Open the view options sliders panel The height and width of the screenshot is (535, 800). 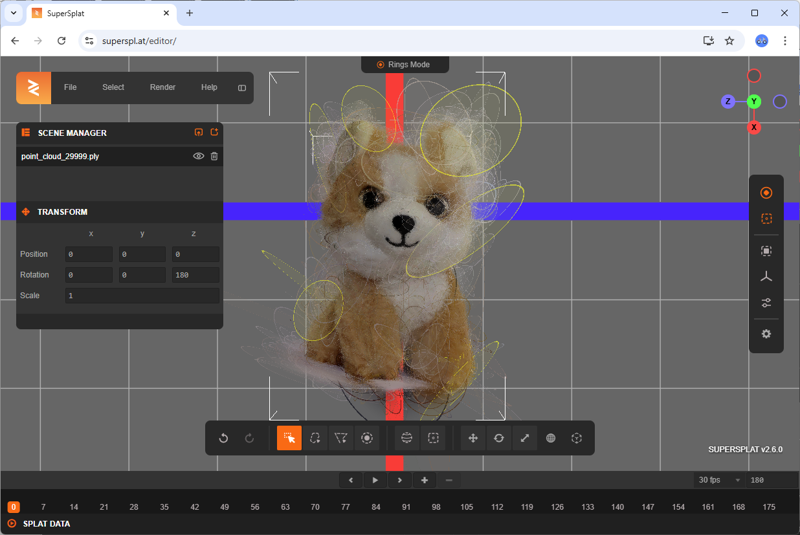point(766,303)
